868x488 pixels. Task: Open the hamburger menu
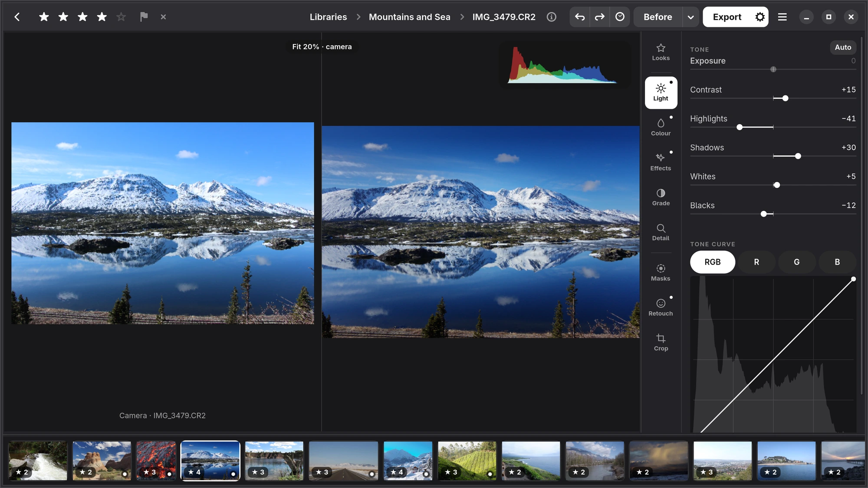pyautogui.click(x=782, y=17)
